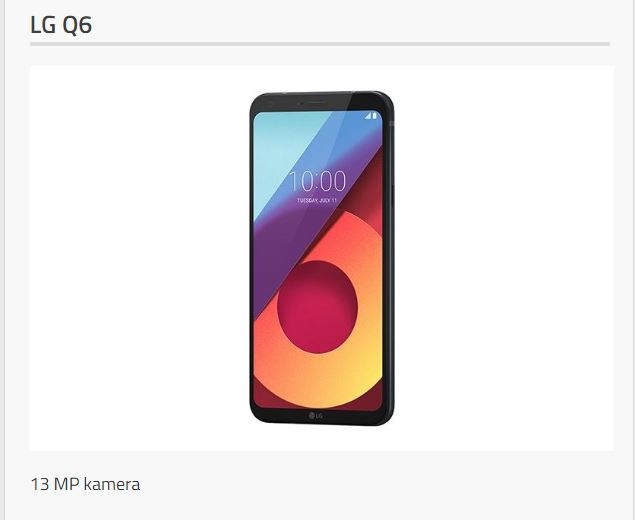
Task: Open the LG Q6 phone image
Action: [322, 258]
